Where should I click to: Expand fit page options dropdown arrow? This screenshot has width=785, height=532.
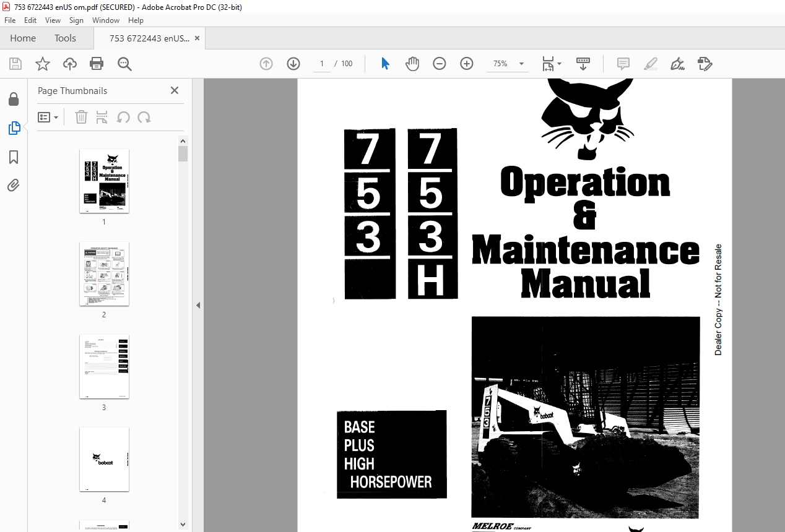tap(560, 64)
